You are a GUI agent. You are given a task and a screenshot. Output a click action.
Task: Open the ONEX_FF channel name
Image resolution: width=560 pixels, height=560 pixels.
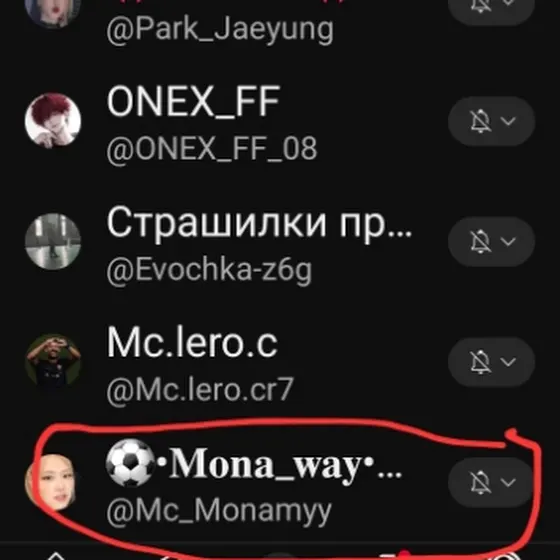(193, 101)
